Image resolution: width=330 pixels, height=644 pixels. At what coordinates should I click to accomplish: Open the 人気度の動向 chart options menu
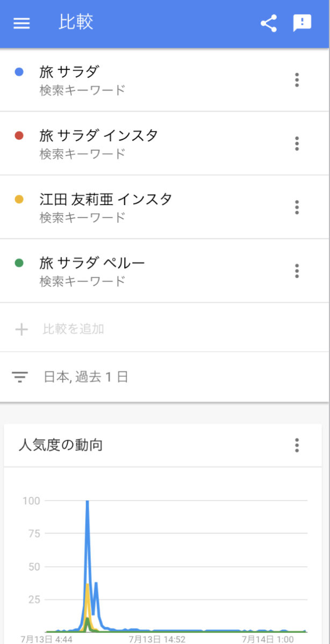coord(297,445)
